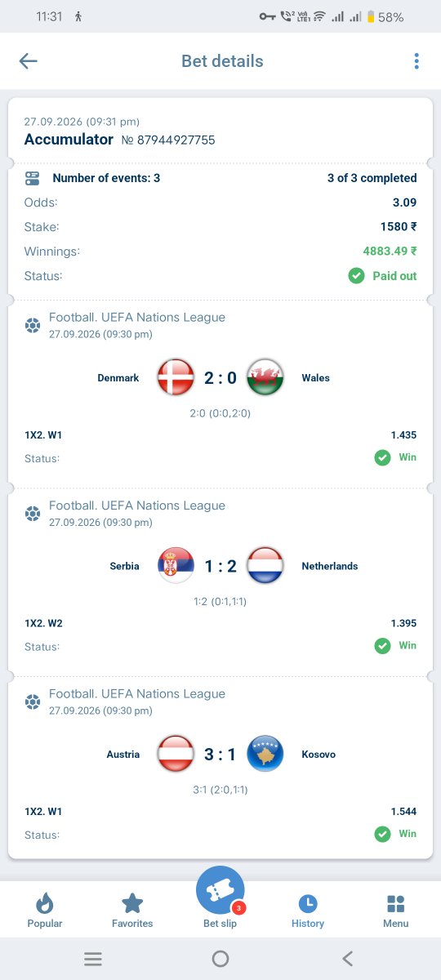Tap the Android home circle button
The width and height of the screenshot is (441, 980).
[220, 959]
